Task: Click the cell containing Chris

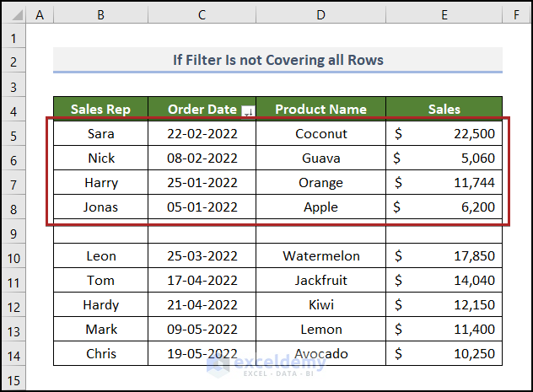Action: [100, 354]
